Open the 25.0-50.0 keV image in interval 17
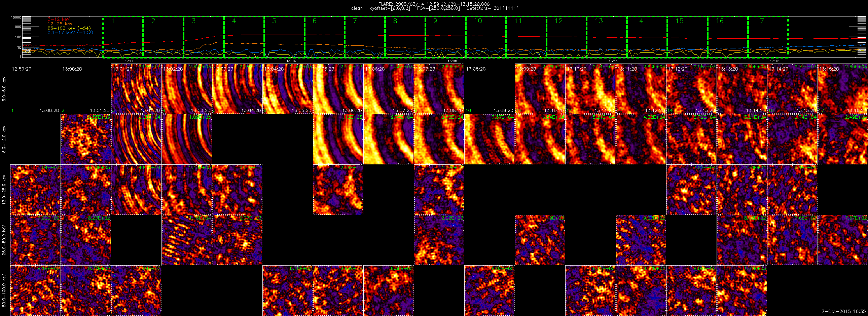Image resolution: width=868 pixels, height=316 pixels. pyautogui.click(x=843, y=240)
